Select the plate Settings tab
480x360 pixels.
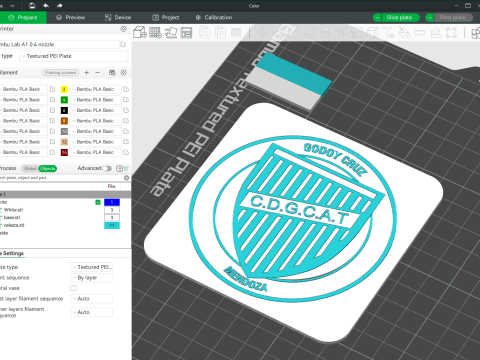(x=13, y=253)
